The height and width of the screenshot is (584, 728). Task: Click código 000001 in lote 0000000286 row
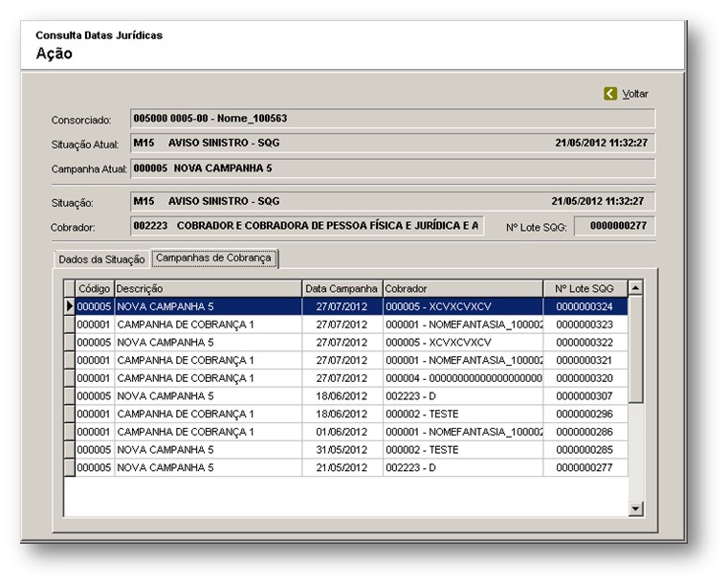95,432
